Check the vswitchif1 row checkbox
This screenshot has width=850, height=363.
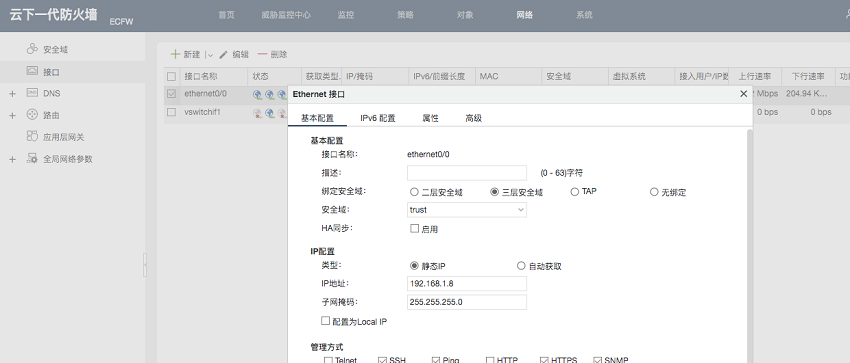(171, 112)
